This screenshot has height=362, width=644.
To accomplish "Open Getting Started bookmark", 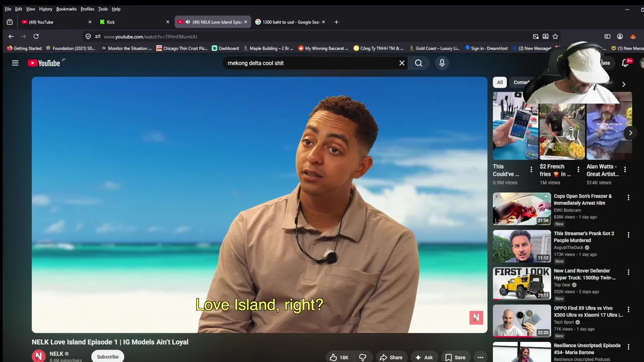I will pos(24,48).
